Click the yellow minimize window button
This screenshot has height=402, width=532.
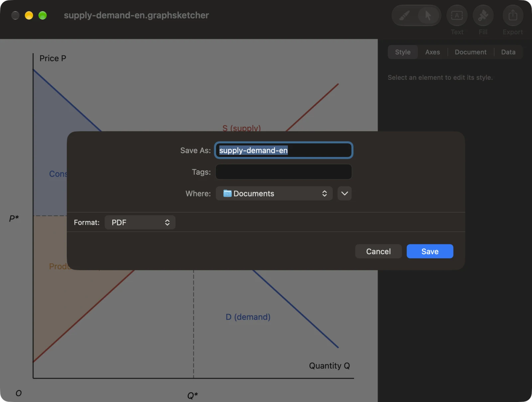point(29,15)
